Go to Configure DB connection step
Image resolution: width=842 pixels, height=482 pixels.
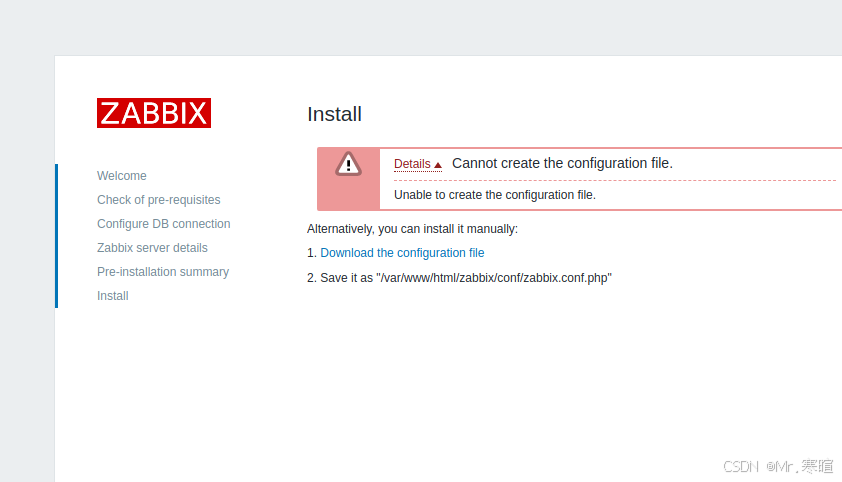(x=164, y=224)
